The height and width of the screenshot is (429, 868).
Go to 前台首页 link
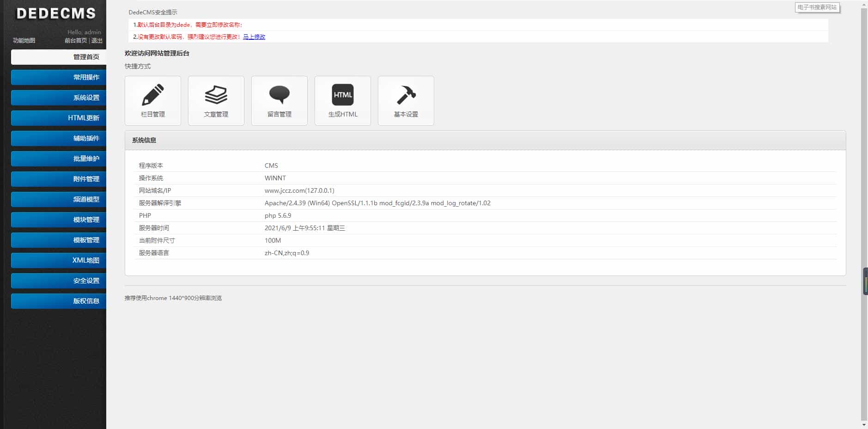click(x=76, y=41)
